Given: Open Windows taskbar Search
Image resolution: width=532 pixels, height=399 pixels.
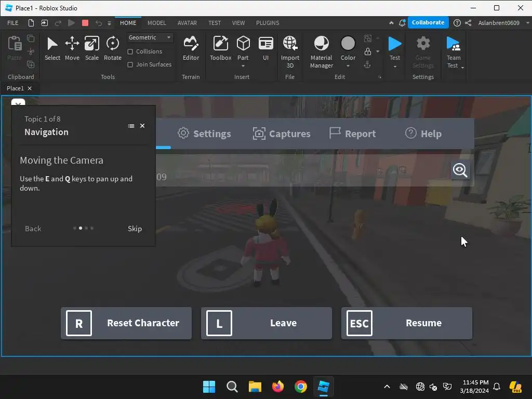Looking at the screenshot, I should click(x=232, y=387).
